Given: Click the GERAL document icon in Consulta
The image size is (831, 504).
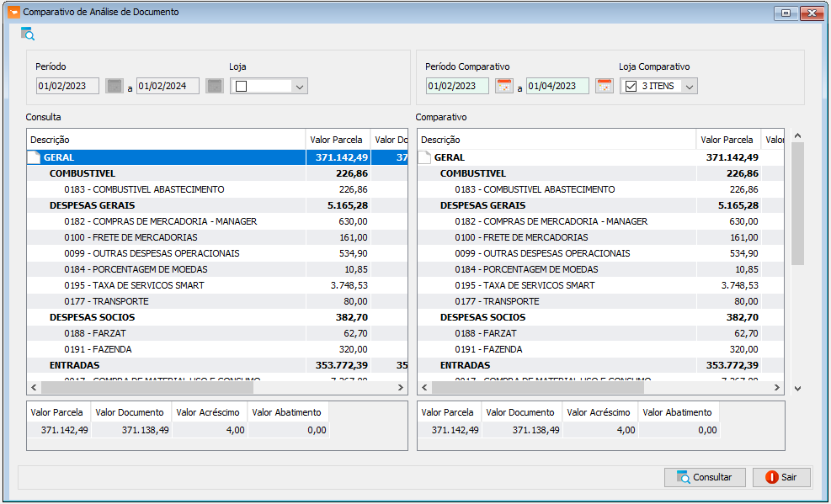Looking at the screenshot, I should coord(34,157).
